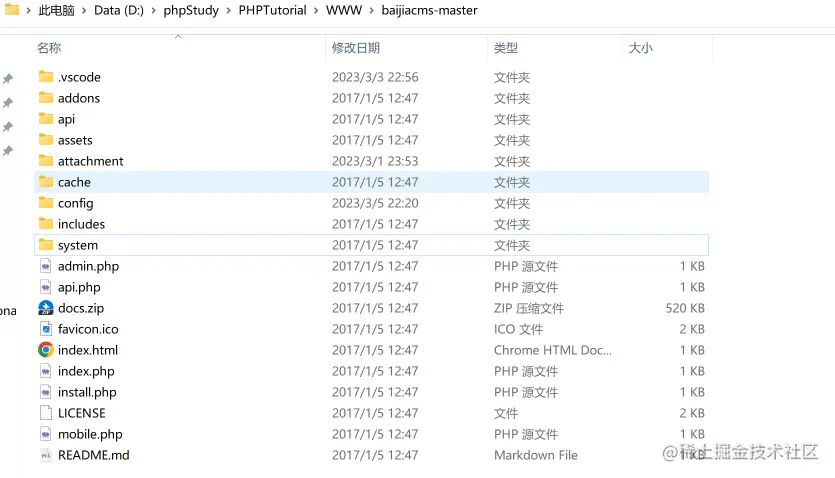Click date 2023/3/3 22:56 of .vscode

[x=375, y=77]
